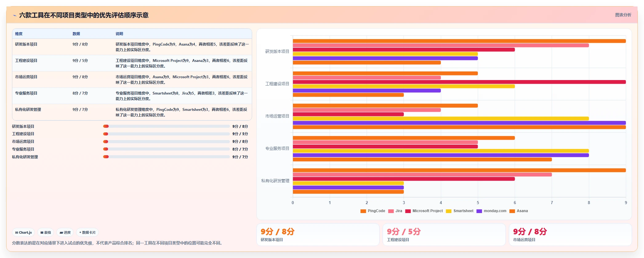Click the 数据卡片 tag chip

87,232
